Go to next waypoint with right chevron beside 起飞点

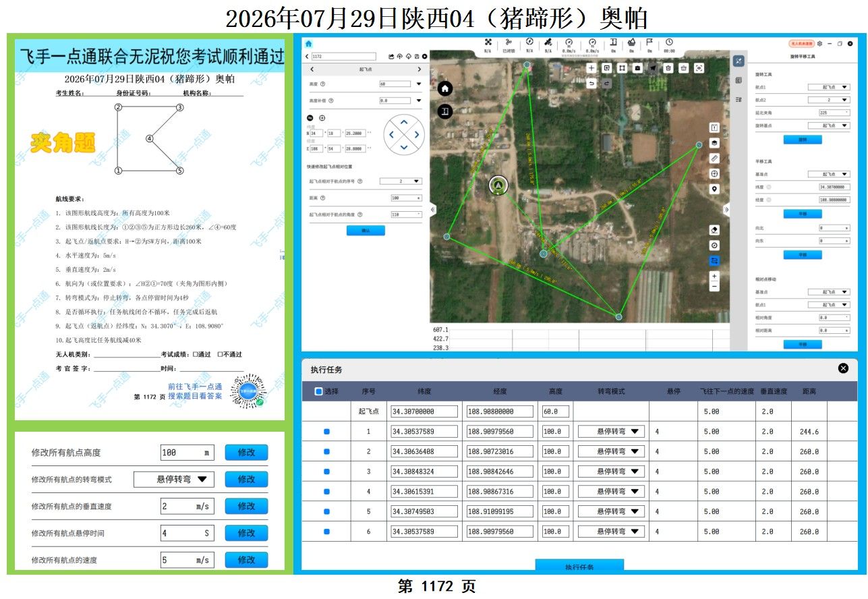click(x=419, y=69)
